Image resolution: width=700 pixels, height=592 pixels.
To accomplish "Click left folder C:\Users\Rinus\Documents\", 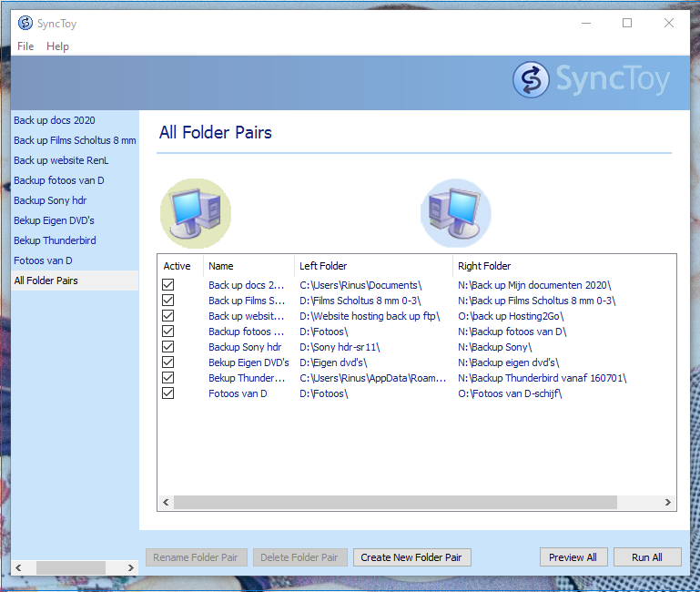I will (x=360, y=285).
